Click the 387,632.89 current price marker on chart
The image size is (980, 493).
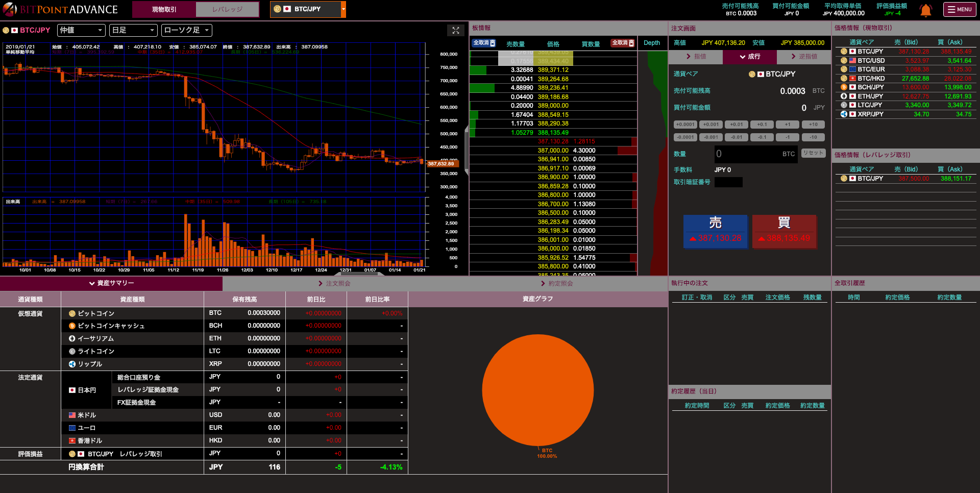[443, 164]
